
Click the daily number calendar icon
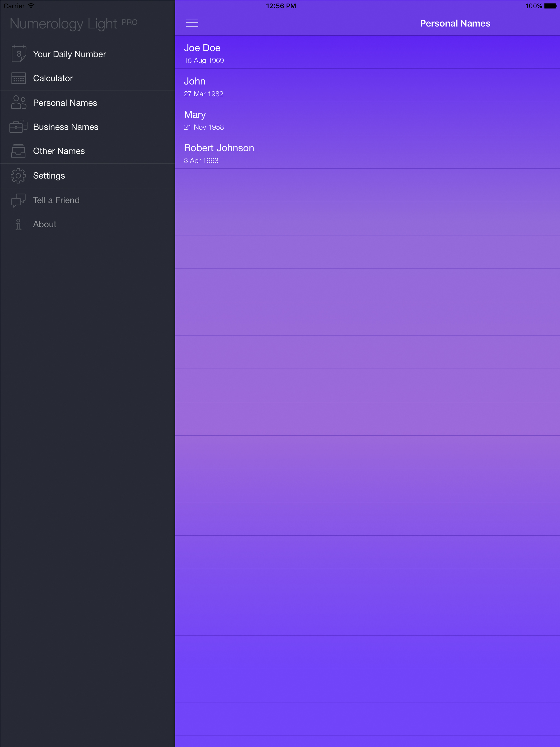[x=19, y=54]
